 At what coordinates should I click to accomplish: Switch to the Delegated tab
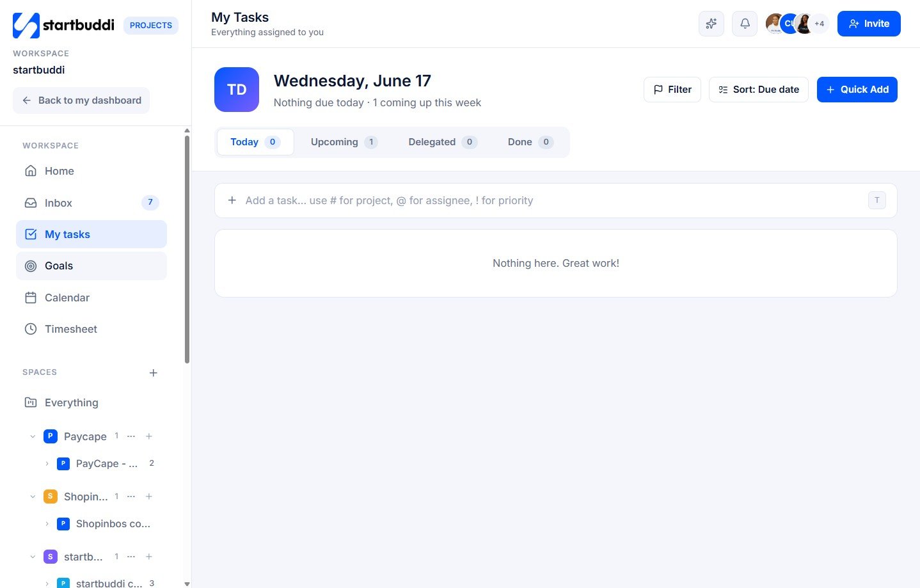pyautogui.click(x=443, y=142)
